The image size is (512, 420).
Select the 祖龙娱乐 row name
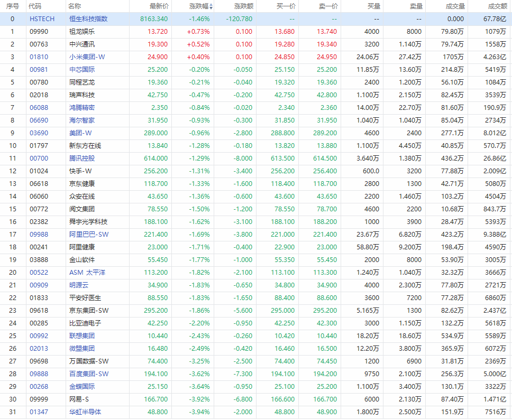(82, 32)
